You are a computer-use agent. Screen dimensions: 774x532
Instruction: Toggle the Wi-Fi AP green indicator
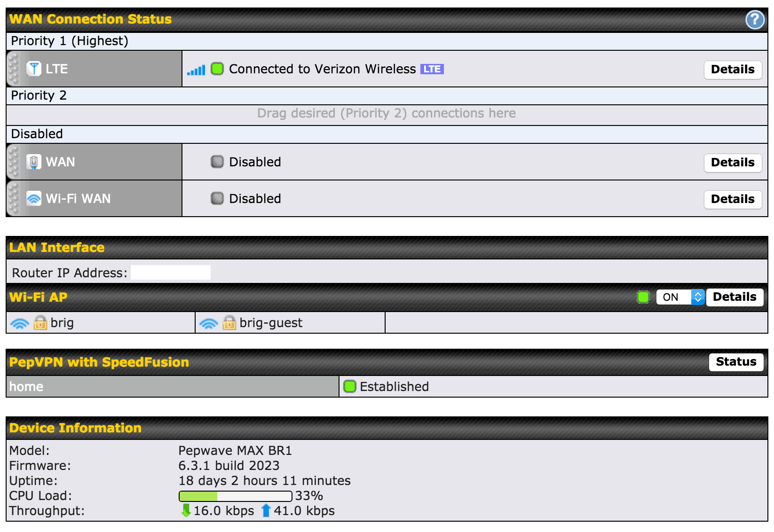tap(643, 297)
